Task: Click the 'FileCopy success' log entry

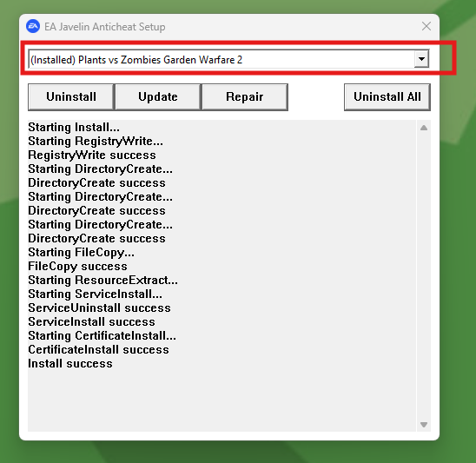Action: [77, 267]
